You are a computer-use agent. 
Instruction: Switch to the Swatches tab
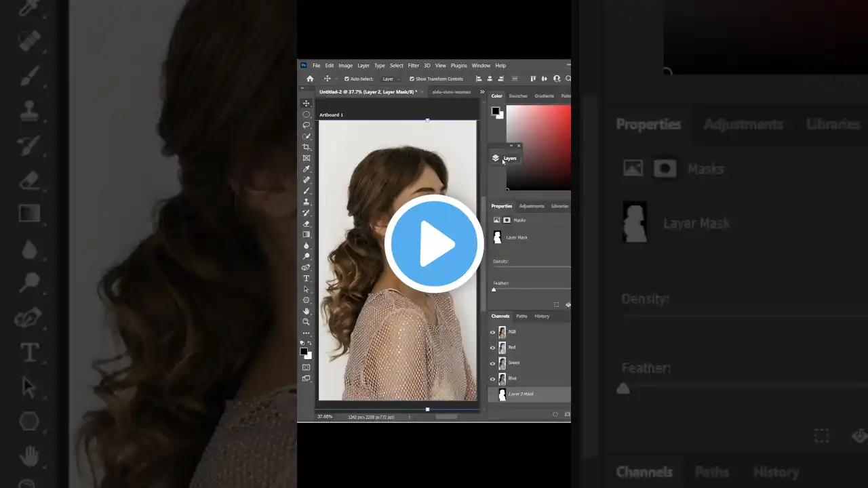point(518,96)
